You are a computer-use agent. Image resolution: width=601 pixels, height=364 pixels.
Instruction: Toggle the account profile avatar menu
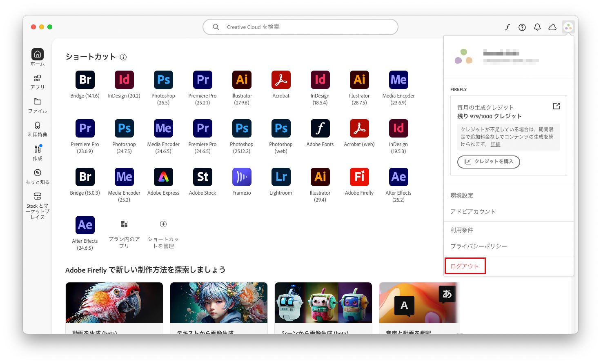coord(568,27)
